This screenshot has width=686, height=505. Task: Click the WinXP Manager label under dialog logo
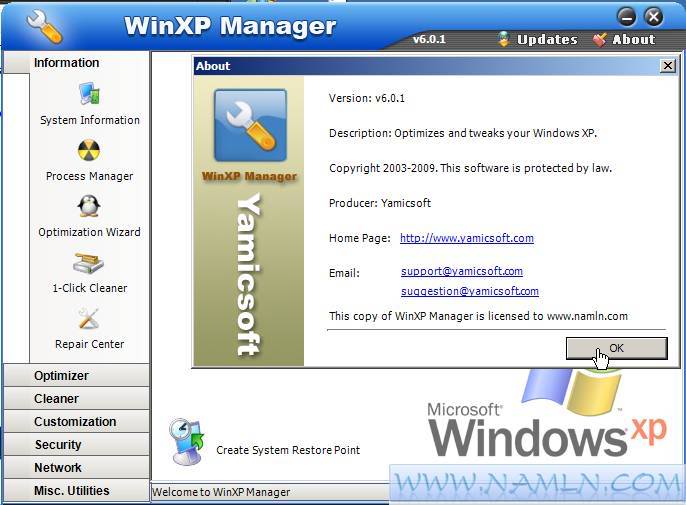point(249,176)
